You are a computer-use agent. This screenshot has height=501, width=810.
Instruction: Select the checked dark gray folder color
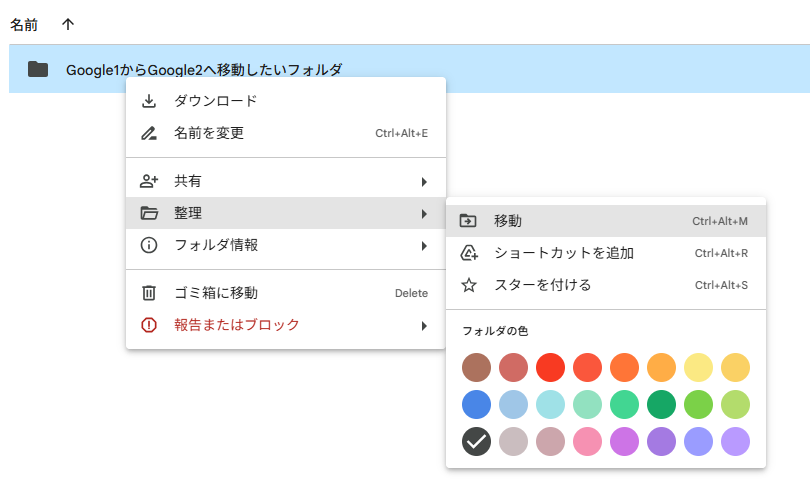(476, 442)
